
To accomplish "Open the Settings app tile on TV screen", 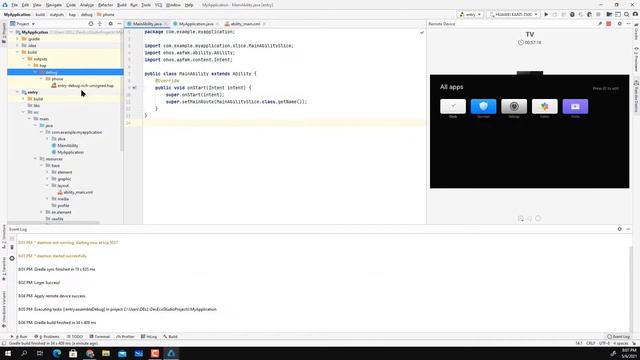I will pyautogui.click(x=514, y=107).
